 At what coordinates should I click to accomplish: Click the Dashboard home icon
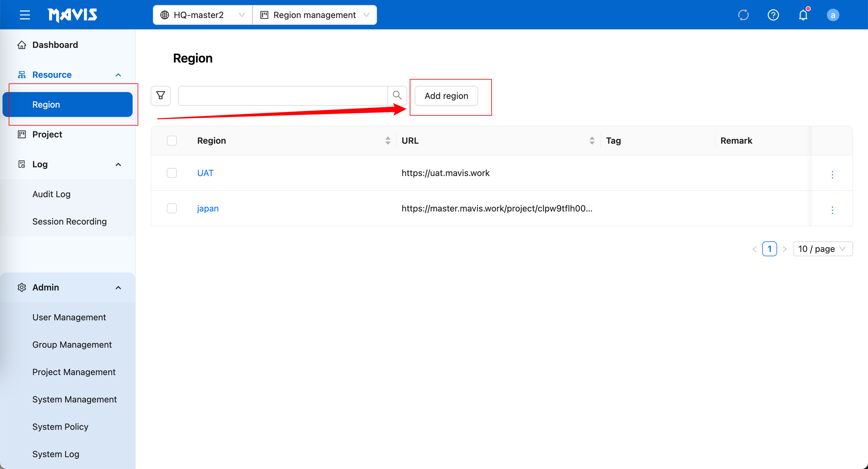22,45
